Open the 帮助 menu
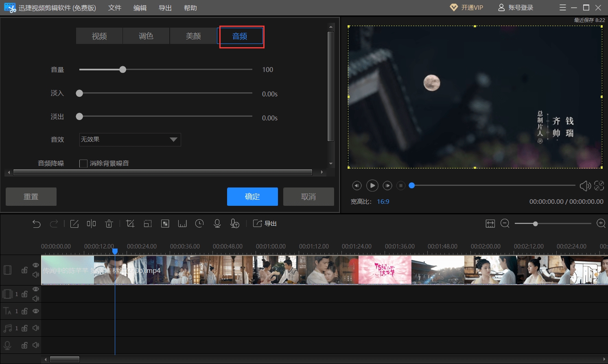 point(190,8)
